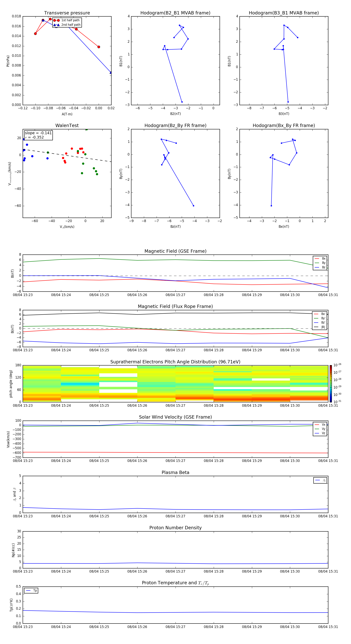351x644 pixels.
Task: Click the bottom point of the B2_B1 hodogram
Action: tap(182, 102)
